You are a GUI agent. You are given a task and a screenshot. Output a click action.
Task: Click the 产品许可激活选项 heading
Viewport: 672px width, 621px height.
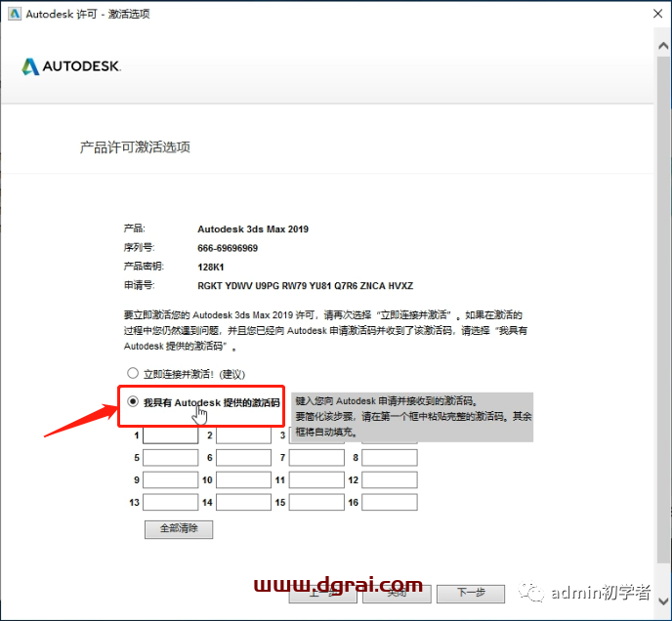click(x=135, y=147)
